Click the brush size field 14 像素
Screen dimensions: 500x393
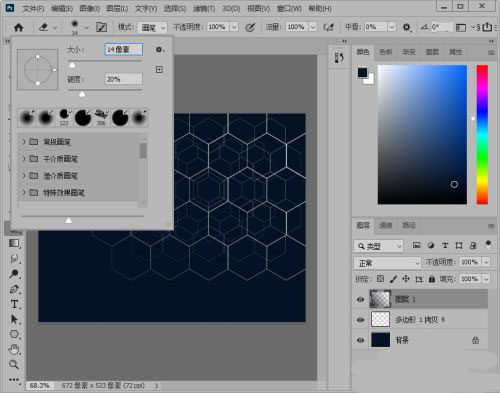(x=124, y=50)
